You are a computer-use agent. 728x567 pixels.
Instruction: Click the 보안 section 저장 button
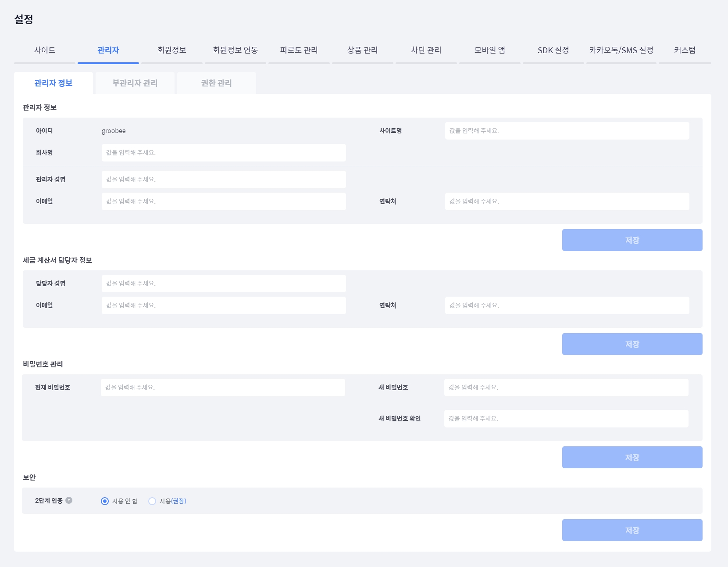(x=632, y=530)
